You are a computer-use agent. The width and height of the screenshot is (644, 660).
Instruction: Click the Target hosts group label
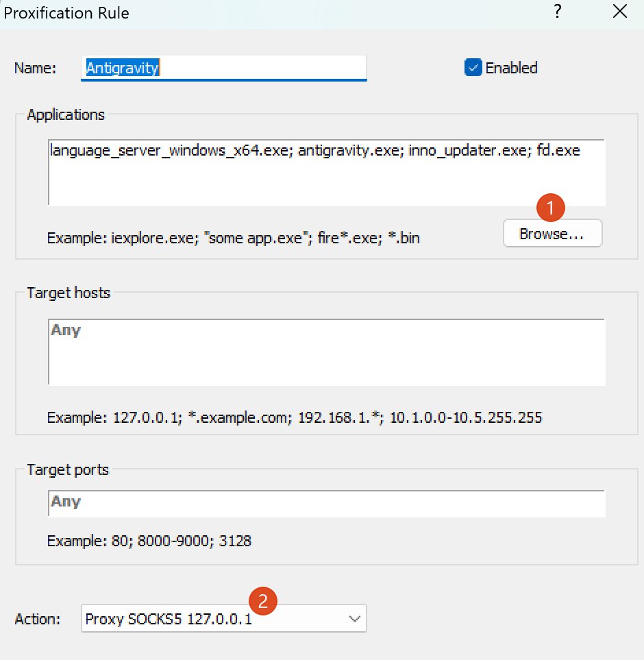pyautogui.click(x=68, y=293)
